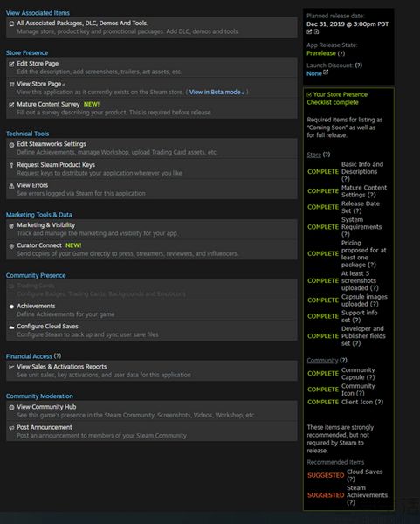
Task: Click the Store Presence section heading
Action: pyautogui.click(x=27, y=52)
